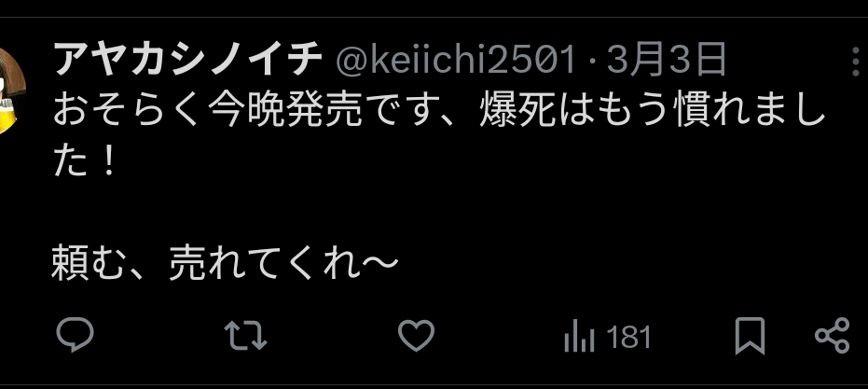The width and height of the screenshot is (868, 389).
Task: Click the 181 view count
Action: point(628,337)
